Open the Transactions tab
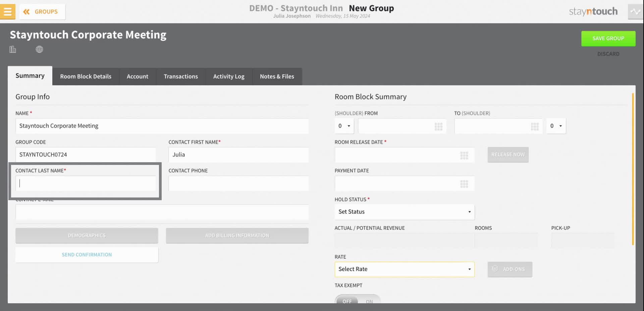The width and height of the screenshot is (644, 311). [181, 77]
